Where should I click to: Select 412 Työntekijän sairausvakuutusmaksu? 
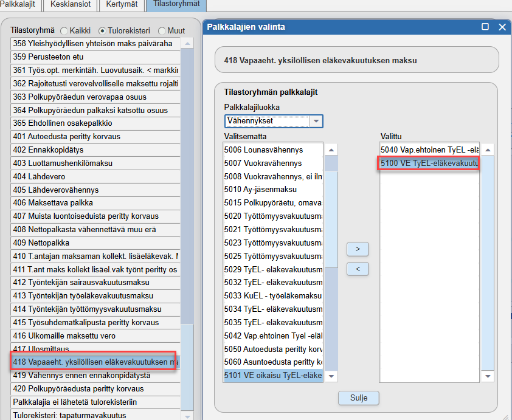pyautogui.click(x=95, y=282)
